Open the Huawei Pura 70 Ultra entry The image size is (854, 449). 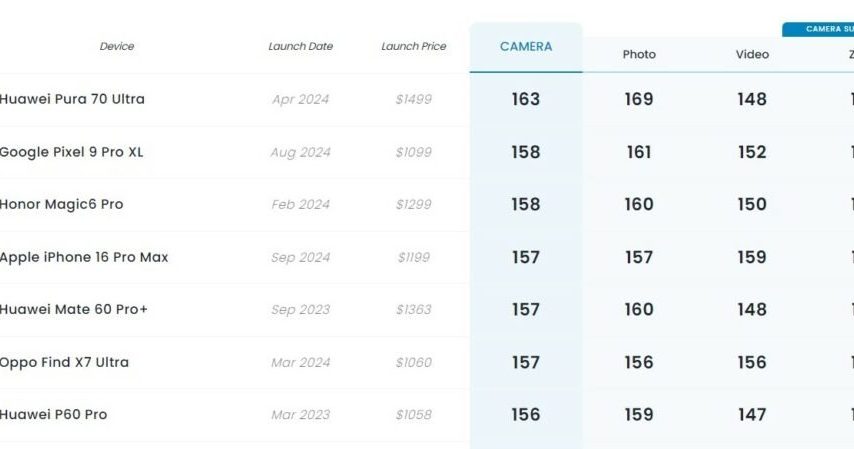point(72,99)
